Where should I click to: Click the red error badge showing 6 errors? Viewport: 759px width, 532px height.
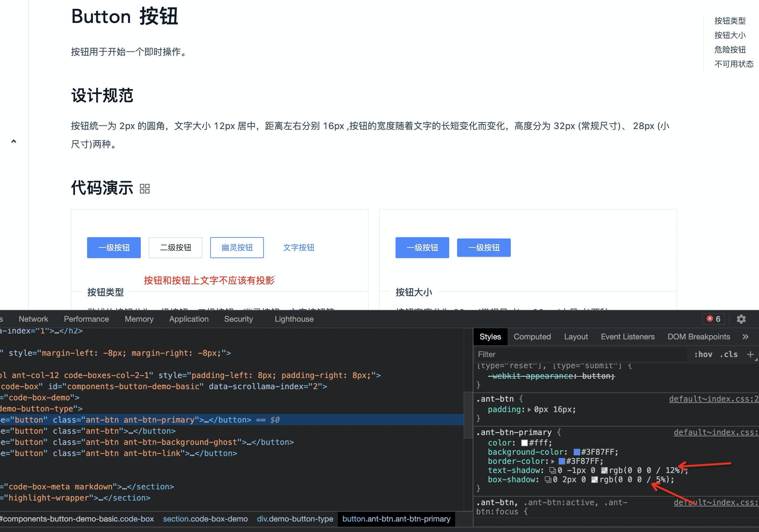713,319
